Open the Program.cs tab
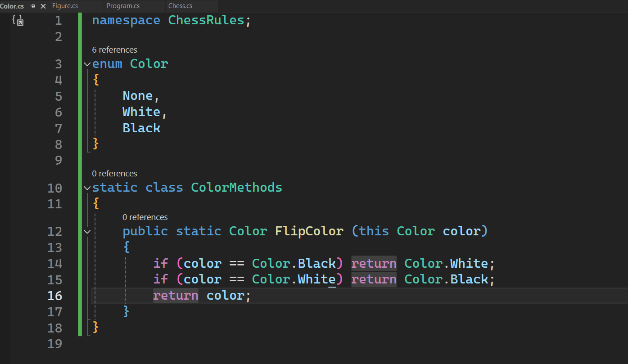This screenshot has width=628, height=364. coord(123,6)
